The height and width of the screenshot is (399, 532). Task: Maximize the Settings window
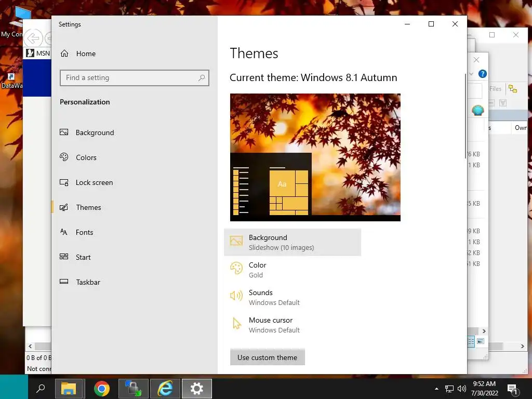click(x=431, y=24)
